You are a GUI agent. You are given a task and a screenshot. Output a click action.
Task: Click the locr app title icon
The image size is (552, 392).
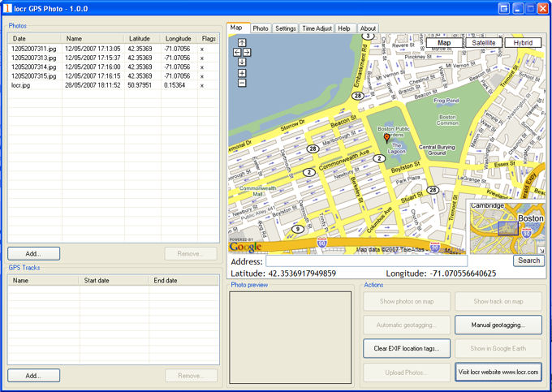point(7,8)
